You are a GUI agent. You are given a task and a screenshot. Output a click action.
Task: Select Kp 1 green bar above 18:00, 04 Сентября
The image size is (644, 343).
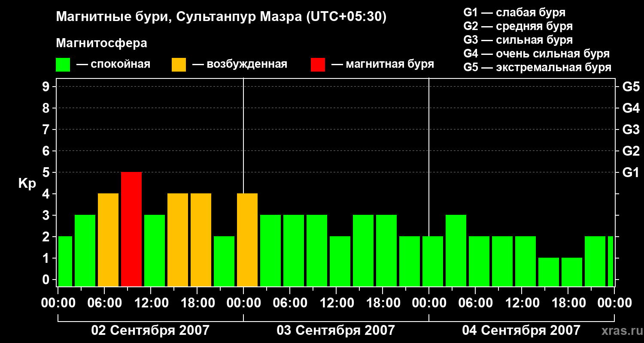pyautogui.click(x=572, y=272)
